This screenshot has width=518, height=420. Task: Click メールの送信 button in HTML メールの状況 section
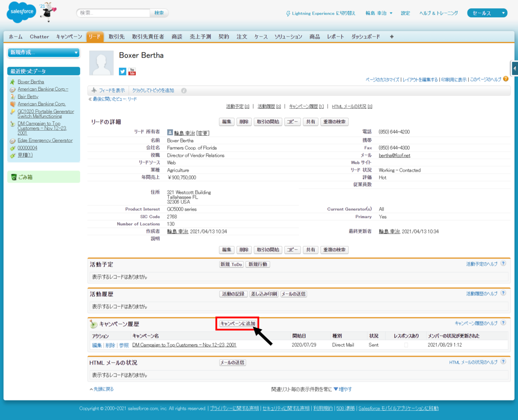pos(233,363)
